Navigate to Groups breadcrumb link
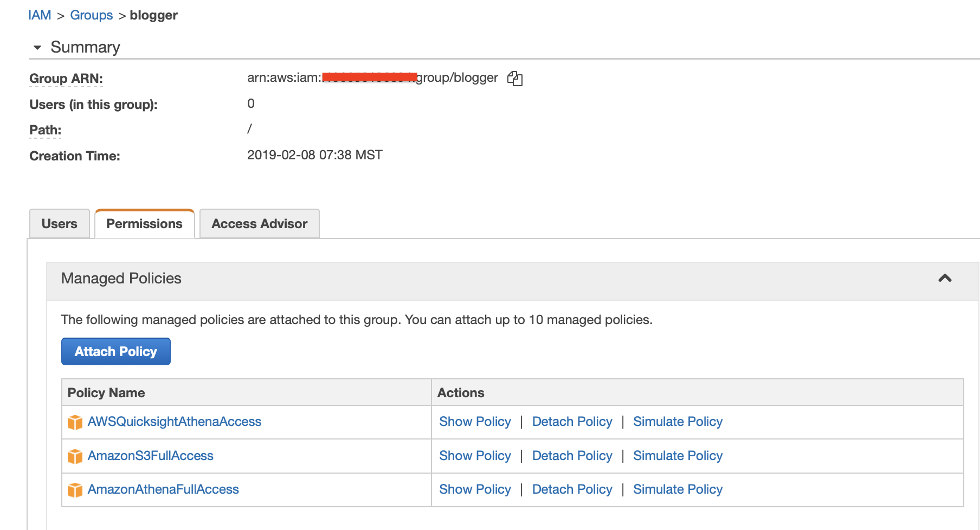The width and height of the screenshot is (980, 530). coord(92,15)
